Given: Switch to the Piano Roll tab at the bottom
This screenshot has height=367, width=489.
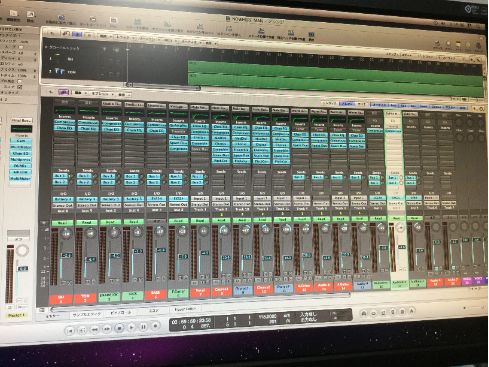Looking at the screenshot, I should click(x=120, y=313).
